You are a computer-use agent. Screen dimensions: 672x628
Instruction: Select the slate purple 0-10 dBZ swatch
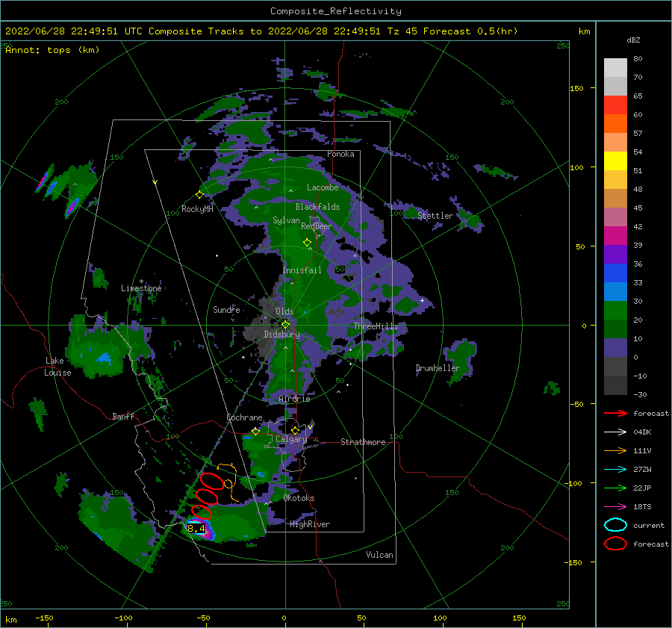[615, 348]
